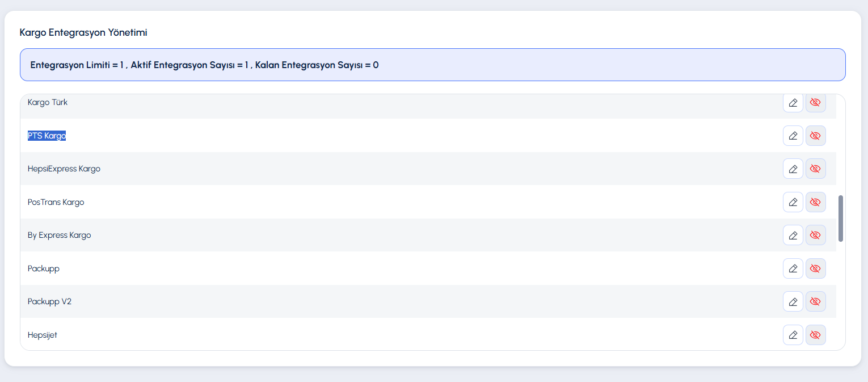The height and width of the screenshot is (382, 868).
Task: Toggle visibility eye for Kargo Türk
Action: click(816, 103)
